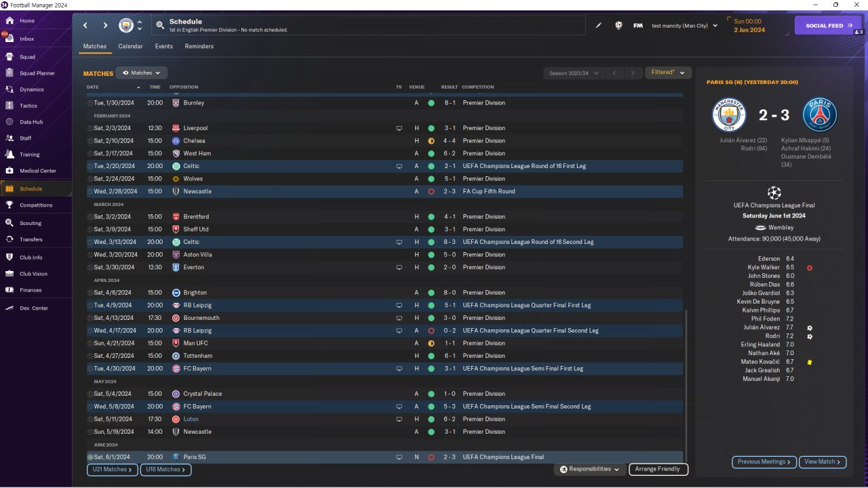The image size is (868, 488).
Task: Open the Training sidebar icon
Action: (9, 155)
